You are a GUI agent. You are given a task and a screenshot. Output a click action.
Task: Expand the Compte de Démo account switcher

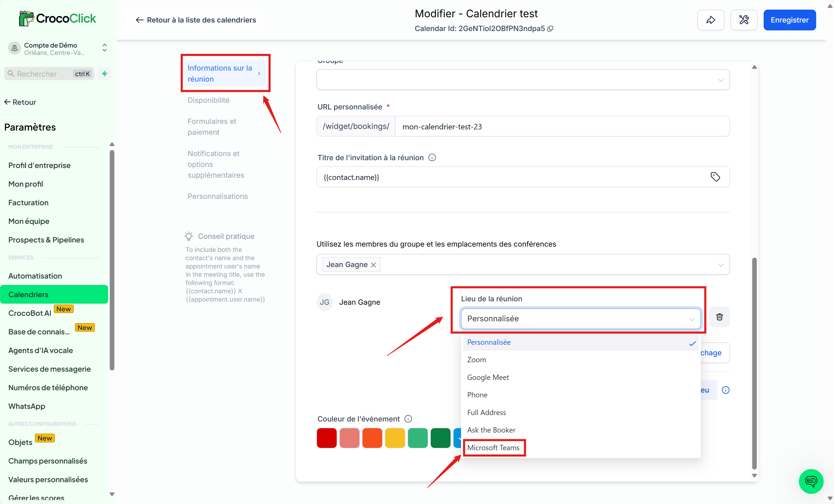click(105, 48)
